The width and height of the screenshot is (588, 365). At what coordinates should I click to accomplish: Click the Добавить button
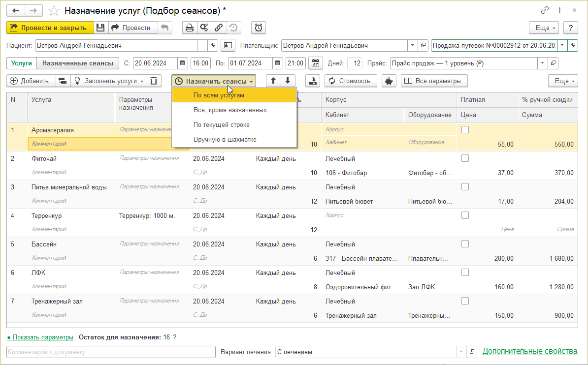pyautogui.click(x=31, y=81)
